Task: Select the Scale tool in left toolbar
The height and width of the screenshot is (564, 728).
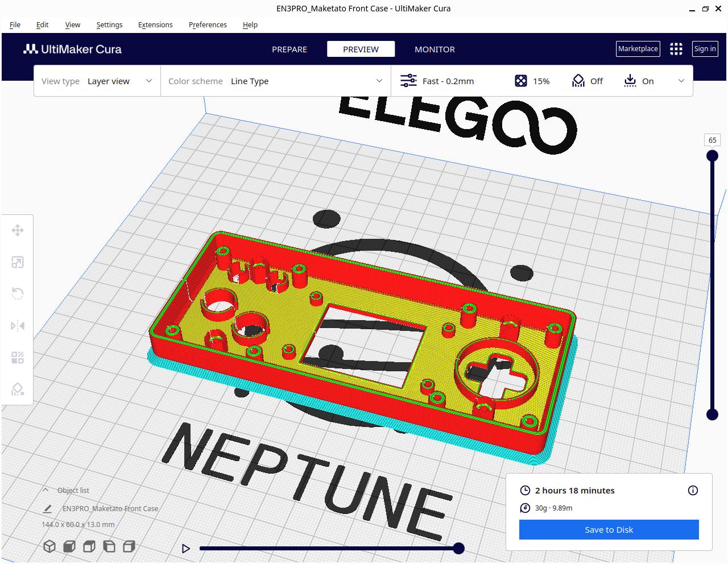Action: (18, 262)
